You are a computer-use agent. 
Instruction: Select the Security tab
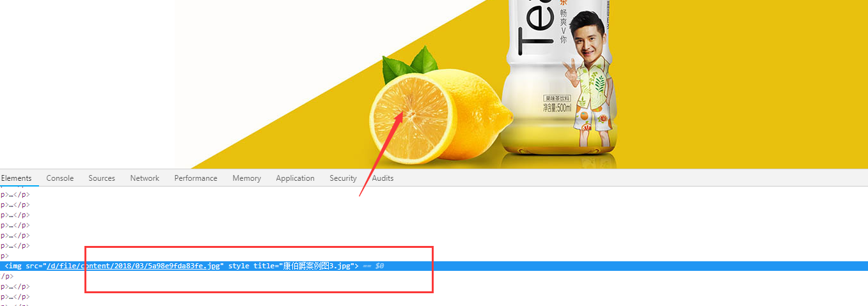coord(343,178)
